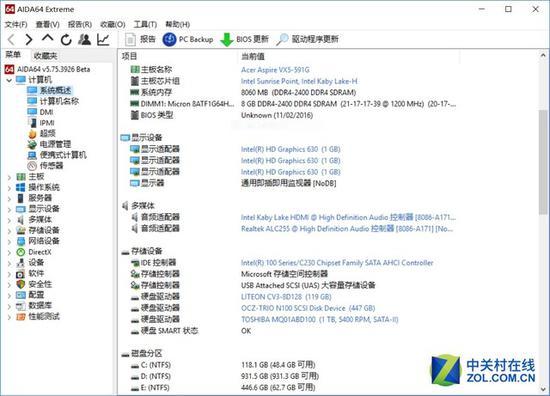Switch to the 收藏夹 tab
The image size is (550, 396).
click(x=45, y=55)
